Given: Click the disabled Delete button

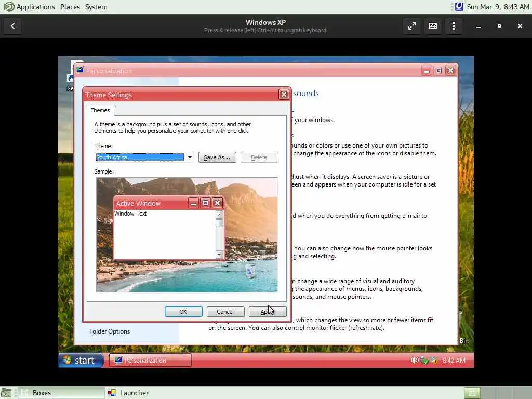Looking at the screenshot, I should (259, 157).
